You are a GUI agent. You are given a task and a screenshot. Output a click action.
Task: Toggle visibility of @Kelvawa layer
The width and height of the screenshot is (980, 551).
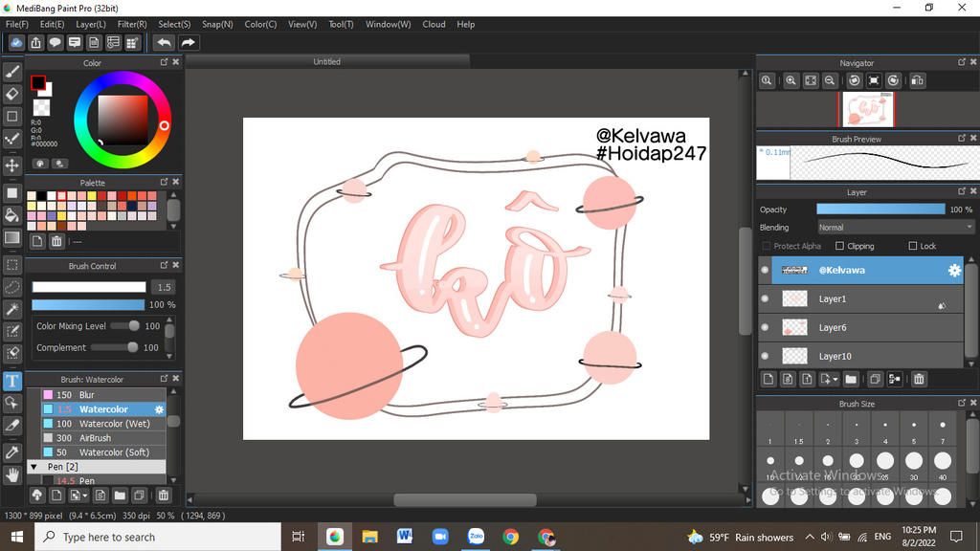[765, 270]
